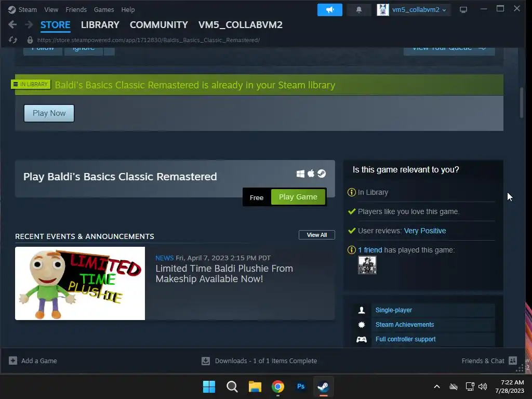This screenshot has width=532, height=399.
Task: Switch to the STORE tab
Action: [x=55, y=25]
